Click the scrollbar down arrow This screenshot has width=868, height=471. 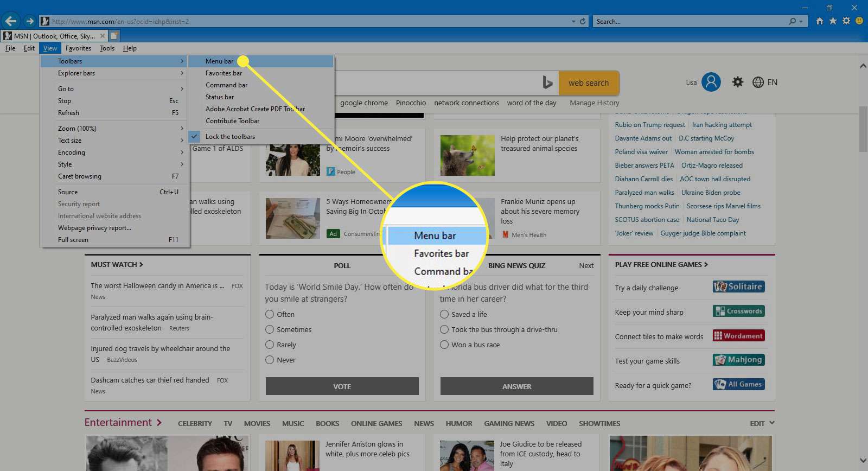pyautogui.click(x=863, y=460)
